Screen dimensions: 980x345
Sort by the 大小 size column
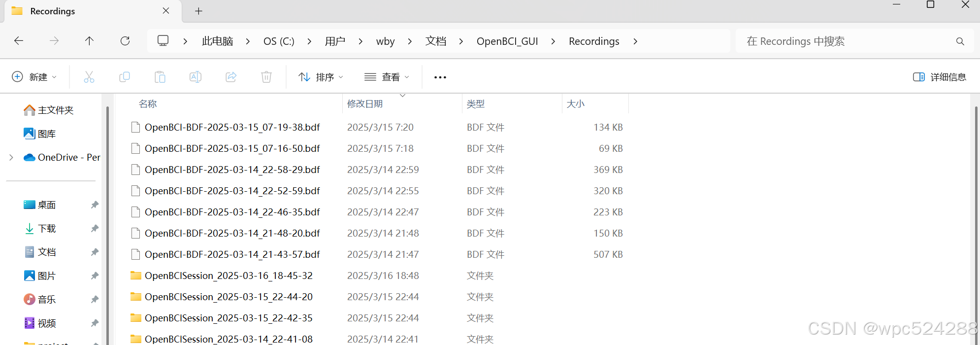pos(576,103)
